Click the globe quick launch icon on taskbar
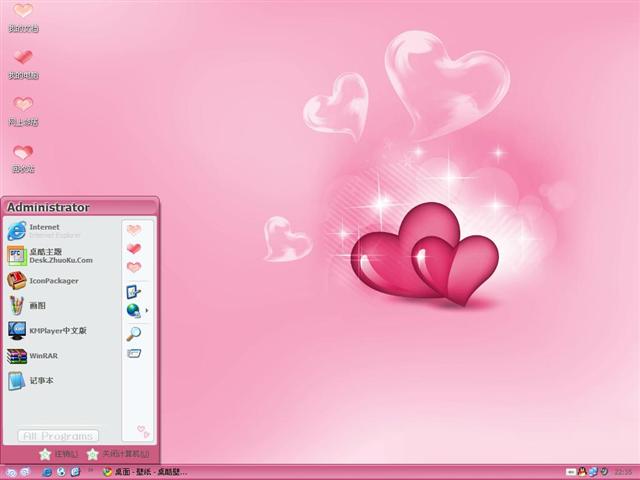 [x=61, y=472]
